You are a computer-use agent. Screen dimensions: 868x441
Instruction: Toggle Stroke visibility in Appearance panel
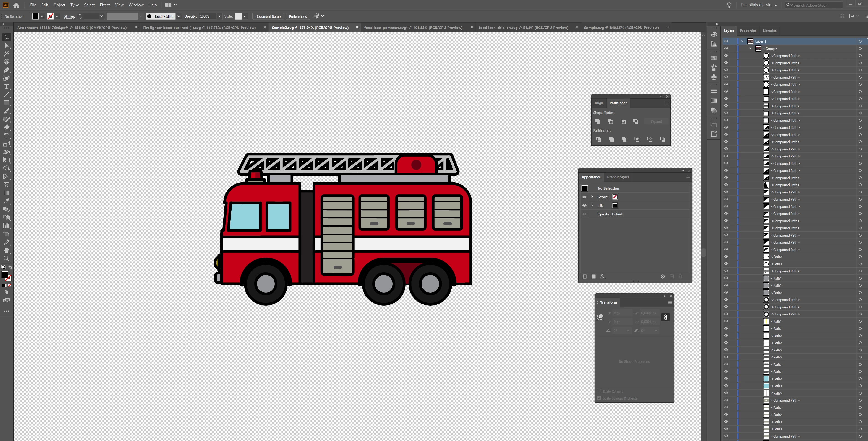(584, 197)
